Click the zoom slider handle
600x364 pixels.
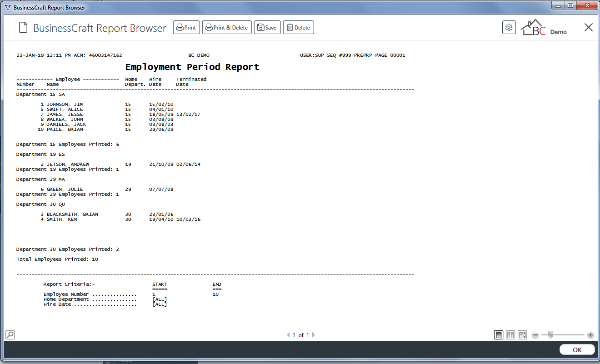[550, 335]
